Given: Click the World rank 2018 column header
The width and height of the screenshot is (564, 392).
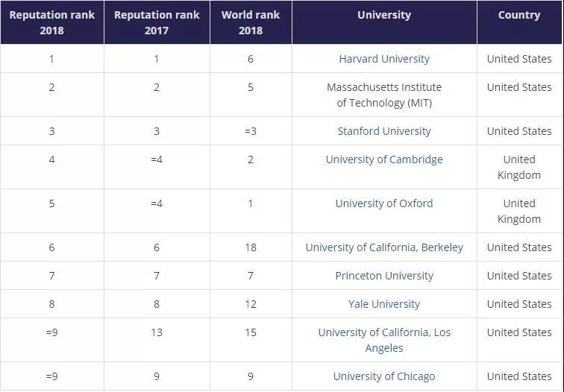Looking at the screenshot, I should (x=251, y=22).
